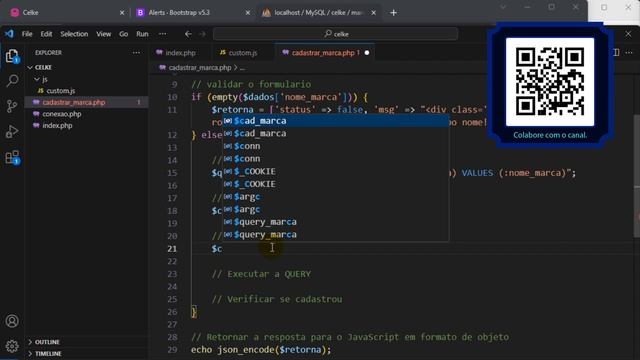
Task: Click the split editor icon
Action: pos(616,53)
